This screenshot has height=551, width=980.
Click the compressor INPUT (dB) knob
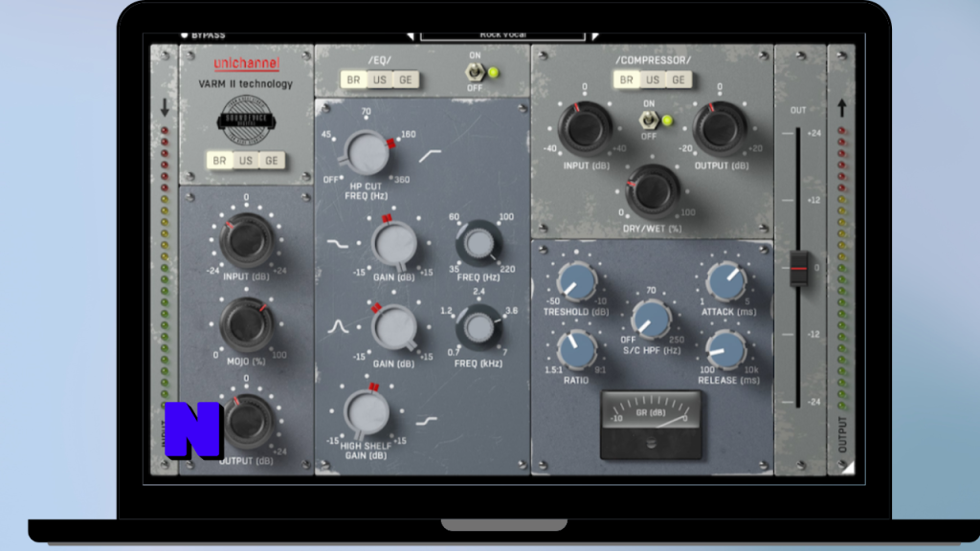pos(585,128)
